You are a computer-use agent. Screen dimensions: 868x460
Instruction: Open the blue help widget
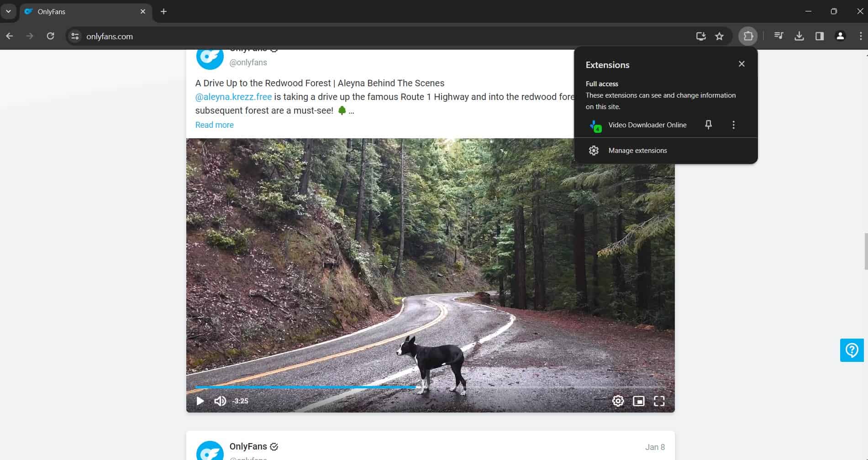tap(852, 350)
